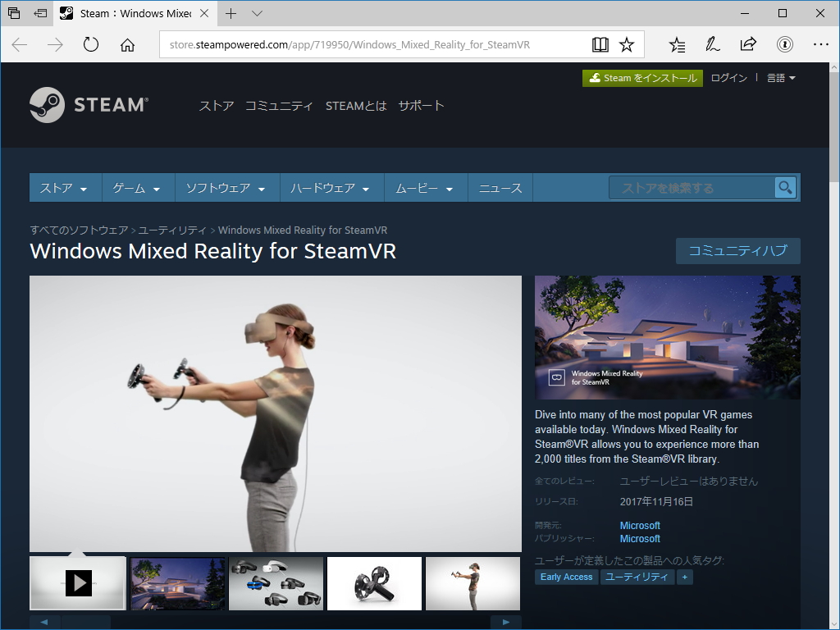Add this page to favorites via the star icon

[x=627, y=44]
